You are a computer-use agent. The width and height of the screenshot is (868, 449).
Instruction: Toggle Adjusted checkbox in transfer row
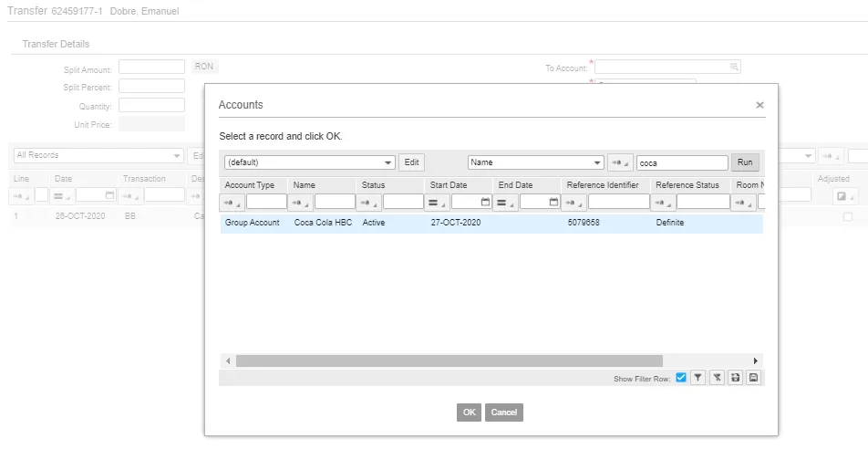pyautogui.click(x=848, y=216)
